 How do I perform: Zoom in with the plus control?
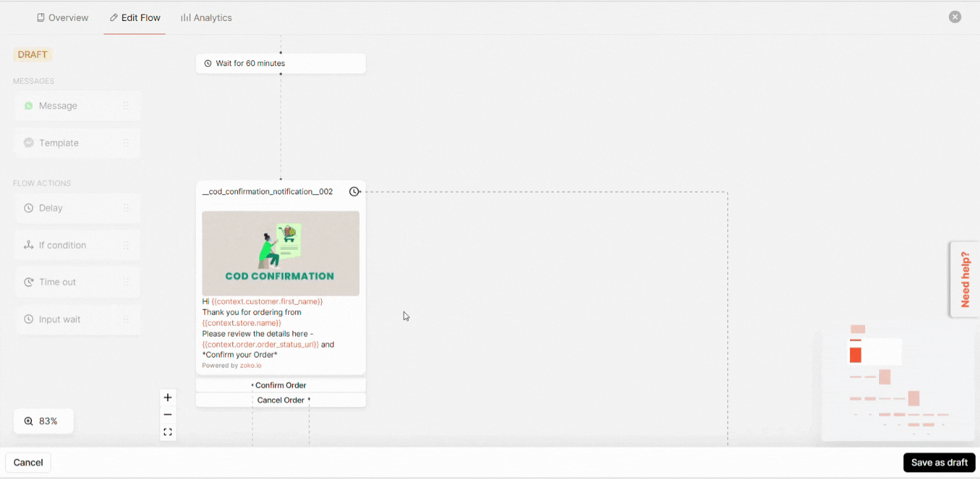point(168,398)
